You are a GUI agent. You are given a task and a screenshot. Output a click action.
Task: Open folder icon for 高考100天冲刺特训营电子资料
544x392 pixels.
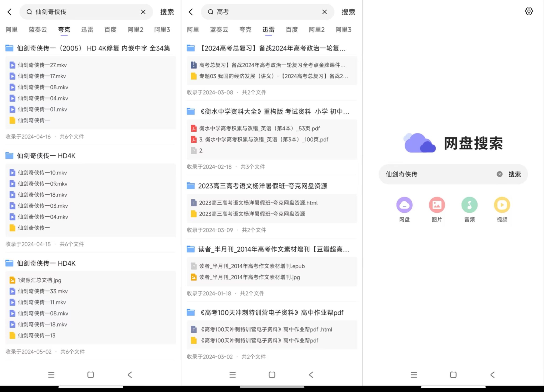point(191,312)
